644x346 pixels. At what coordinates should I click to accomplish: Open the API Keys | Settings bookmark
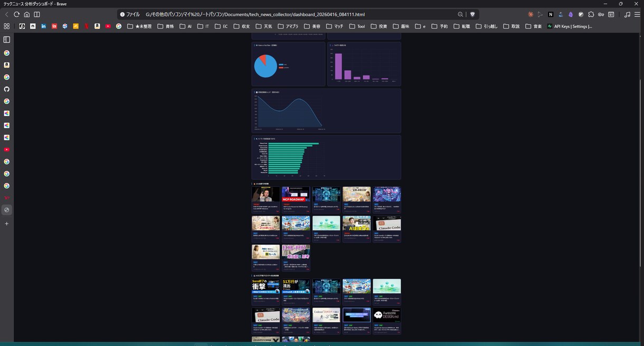coord(570,26)
